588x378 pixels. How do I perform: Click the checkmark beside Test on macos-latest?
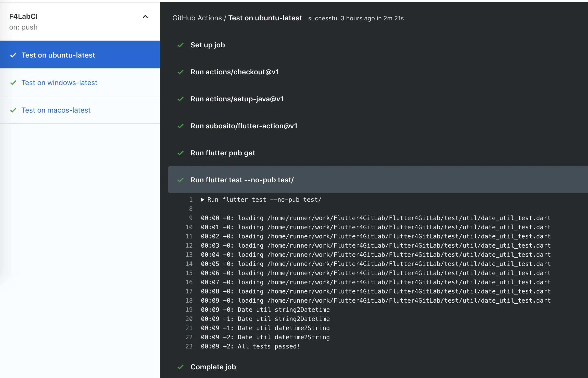point(14,110)
